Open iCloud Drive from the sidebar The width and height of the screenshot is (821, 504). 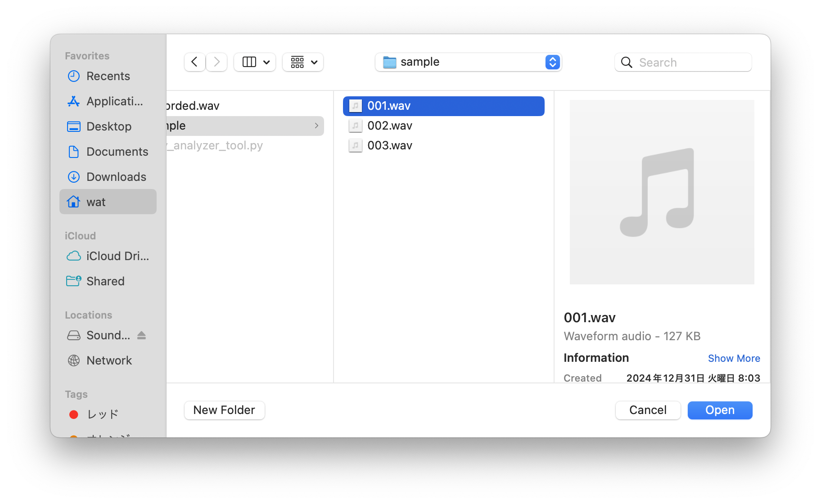[x=117, y=256]
